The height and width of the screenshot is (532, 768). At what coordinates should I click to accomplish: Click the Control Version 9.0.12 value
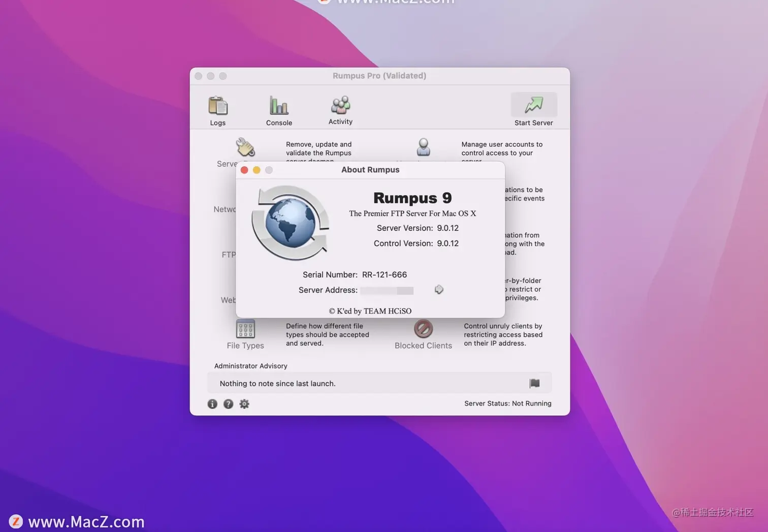447,243
